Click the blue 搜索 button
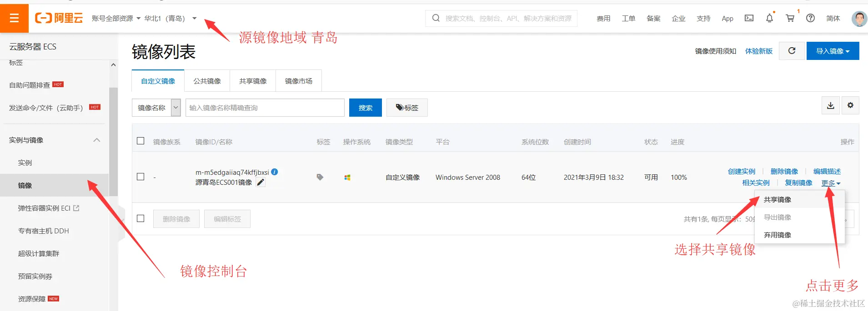 [x=365, y=108]
